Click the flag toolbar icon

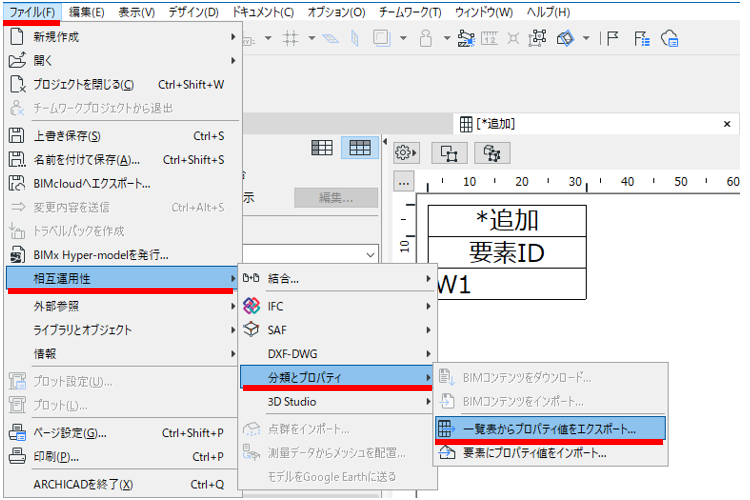point(613,38)
